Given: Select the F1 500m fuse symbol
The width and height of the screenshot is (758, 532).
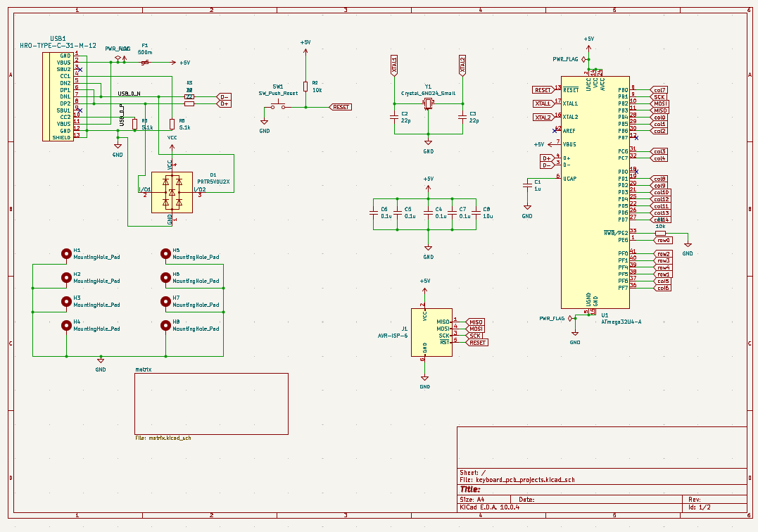Looking at the screenshot, I should (x=145, y=63).
